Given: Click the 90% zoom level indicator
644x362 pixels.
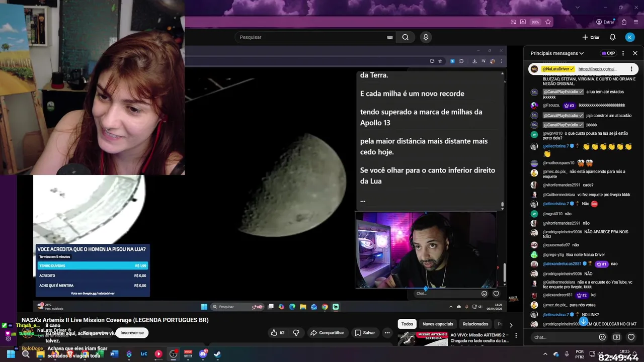Looking at the screenshot, I should 535,22.
